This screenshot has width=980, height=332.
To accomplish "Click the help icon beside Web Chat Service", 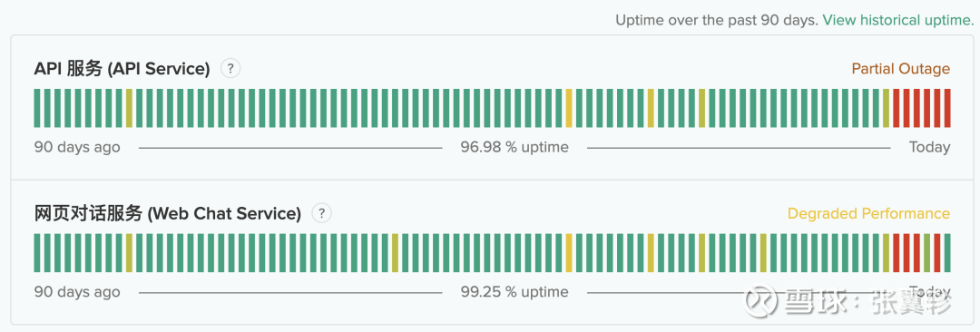I will pos(321,213).
